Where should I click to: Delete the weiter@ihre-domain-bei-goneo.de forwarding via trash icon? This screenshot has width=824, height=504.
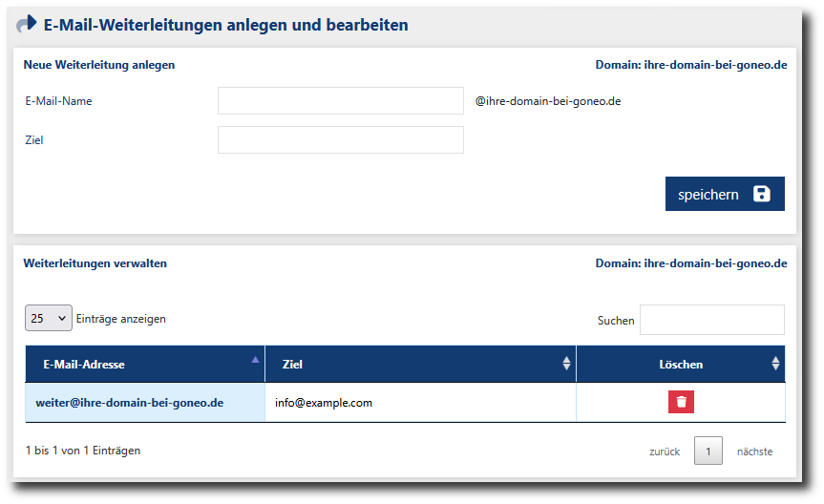click(681, 402)
